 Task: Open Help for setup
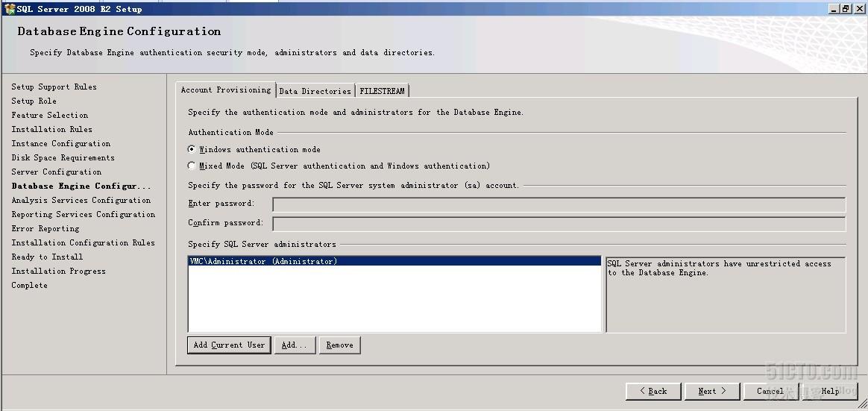[x=830, y=391]
